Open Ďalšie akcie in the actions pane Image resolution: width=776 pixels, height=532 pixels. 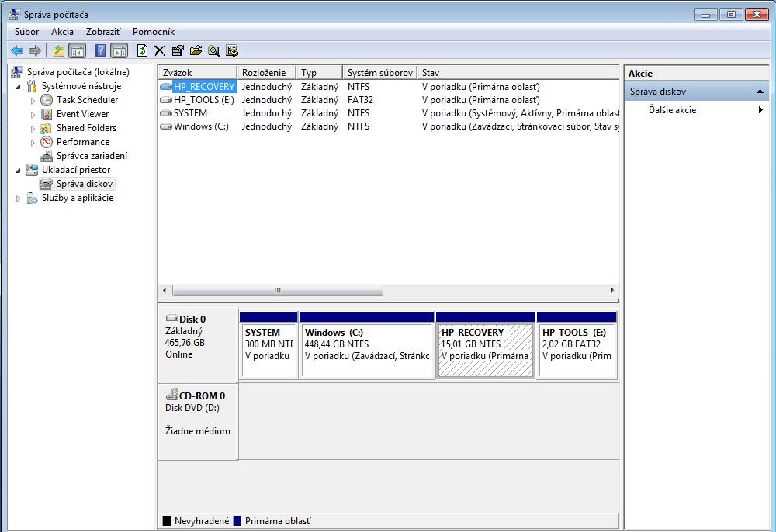pos(672,110)
